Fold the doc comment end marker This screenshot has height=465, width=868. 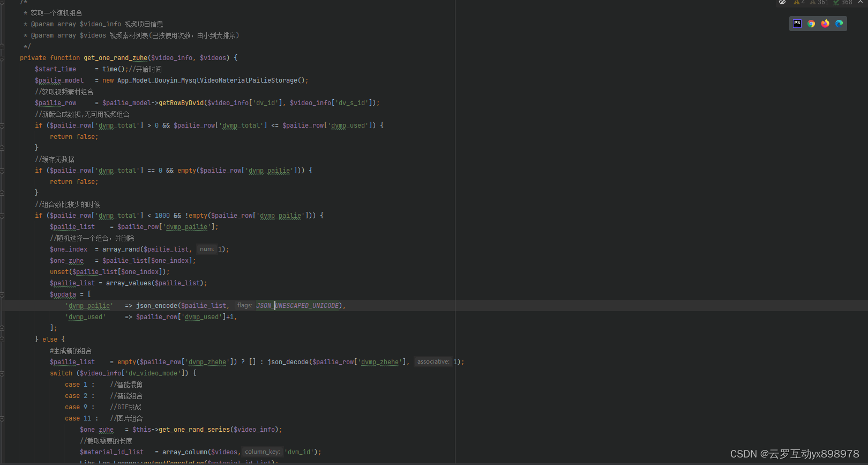tap(2, 47)
